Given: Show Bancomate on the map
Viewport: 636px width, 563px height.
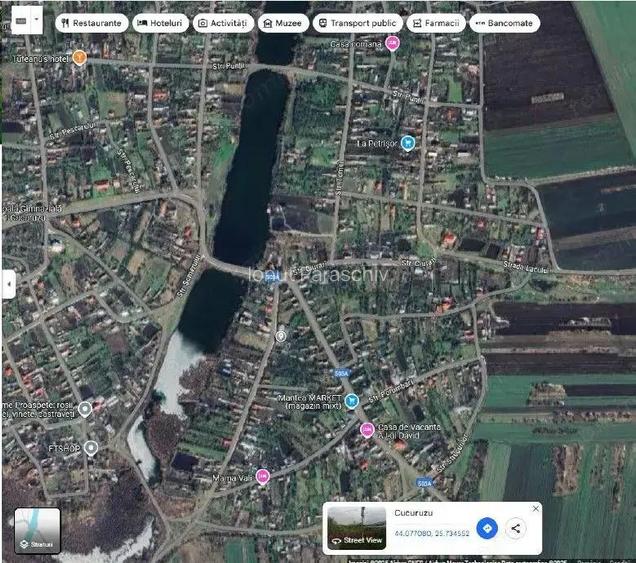Looking at the screenshot, I should (x=504, y=22).
